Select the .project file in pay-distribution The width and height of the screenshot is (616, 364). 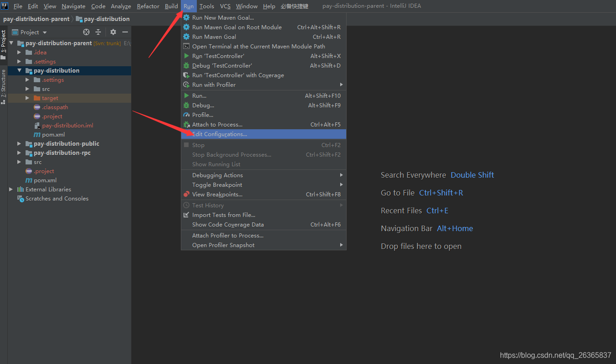pos(52,116)
